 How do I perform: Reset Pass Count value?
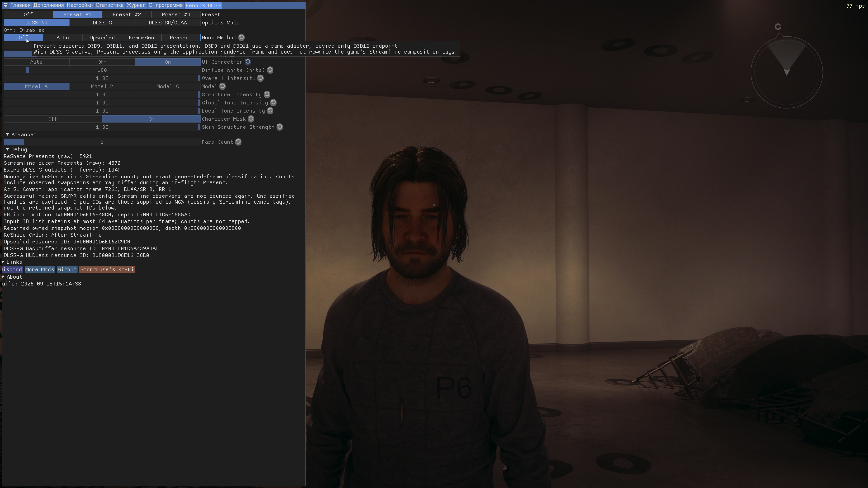tap(238, 142)
